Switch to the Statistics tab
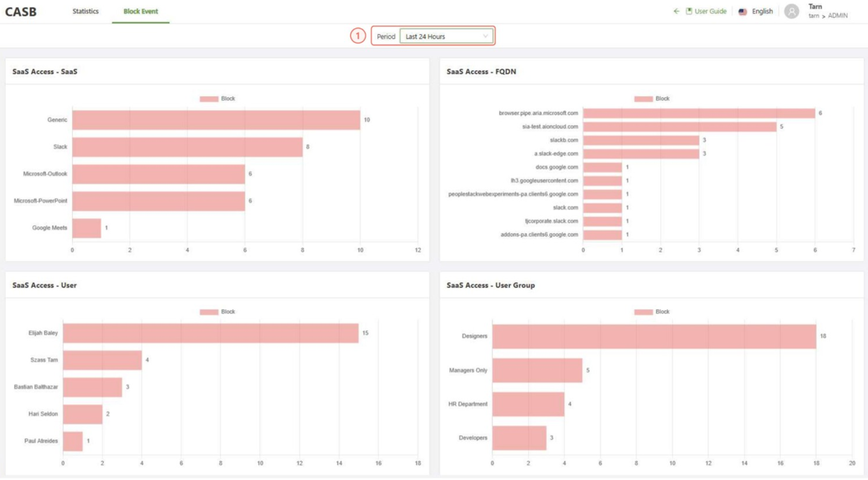 tap(85, 11)
